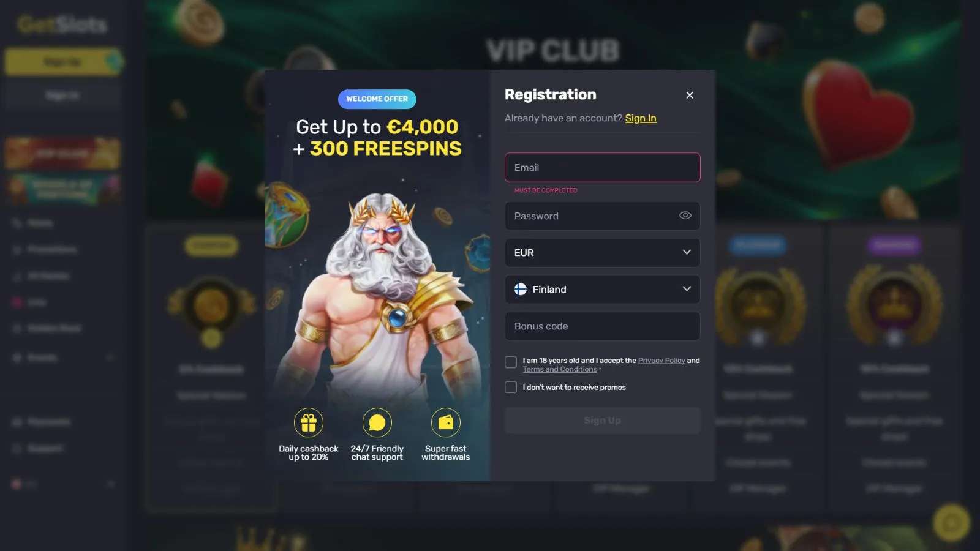Image resolution: width=980 pixels, height=551 pixels.
Task: Click the Welcome Offer badge
Action: click(x=377, y=99)
